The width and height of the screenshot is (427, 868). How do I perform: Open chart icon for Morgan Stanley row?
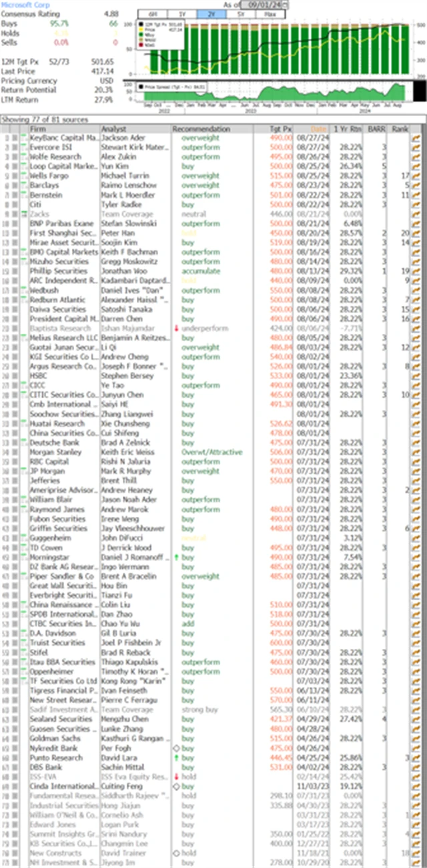pos(417,452)
